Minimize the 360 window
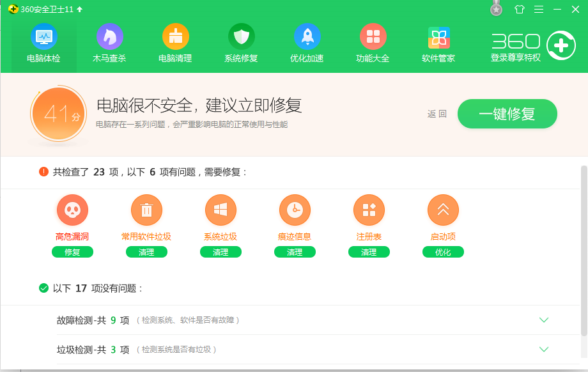The width and height of the screenshot is (588, 372). tap(557, 10)
